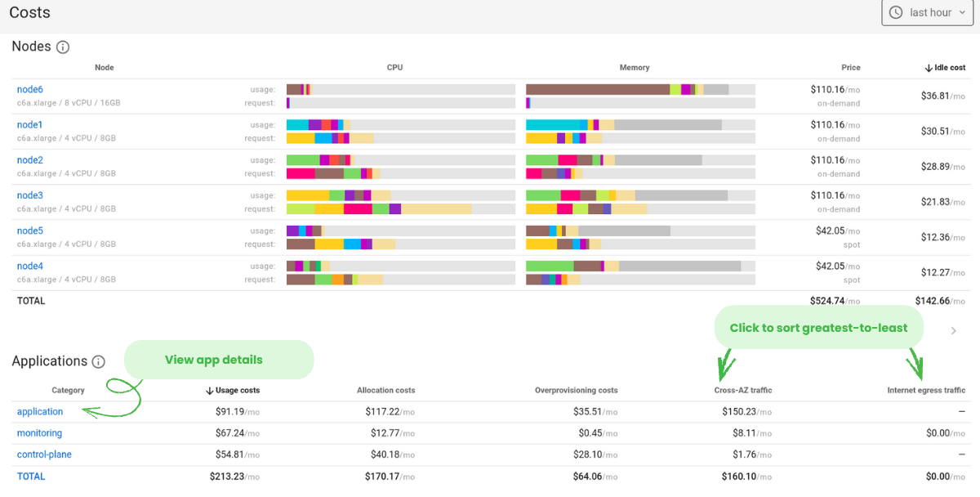The image size is (980, 497).
Task: Sort by Allocation costs column header
Action: click(x=386, y=391)
